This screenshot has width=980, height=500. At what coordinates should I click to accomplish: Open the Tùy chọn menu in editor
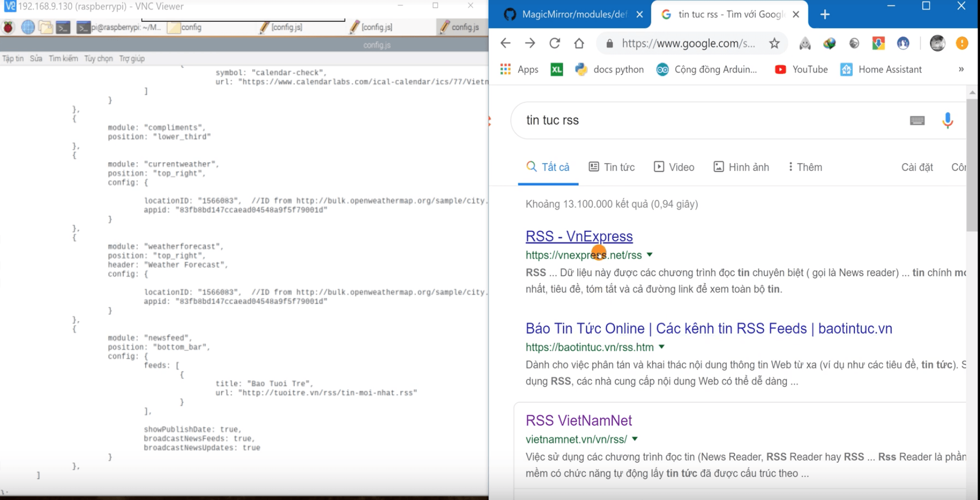[x=98, y=59]
